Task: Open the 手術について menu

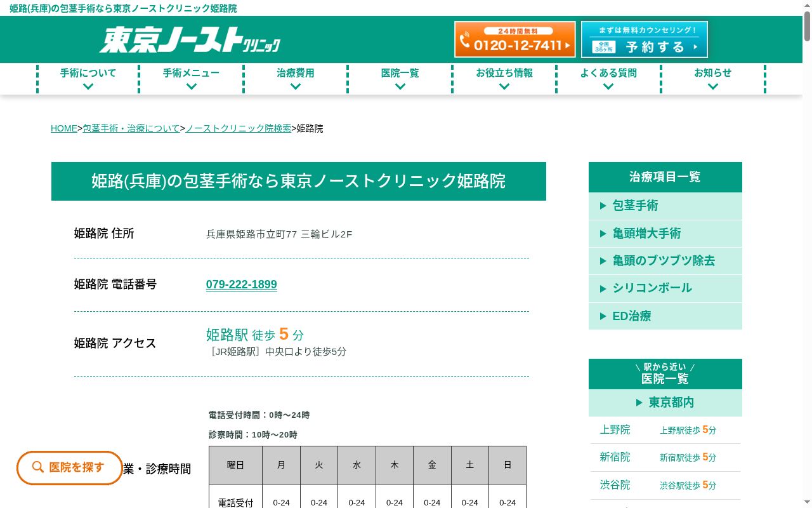Action: coord(88,79)
